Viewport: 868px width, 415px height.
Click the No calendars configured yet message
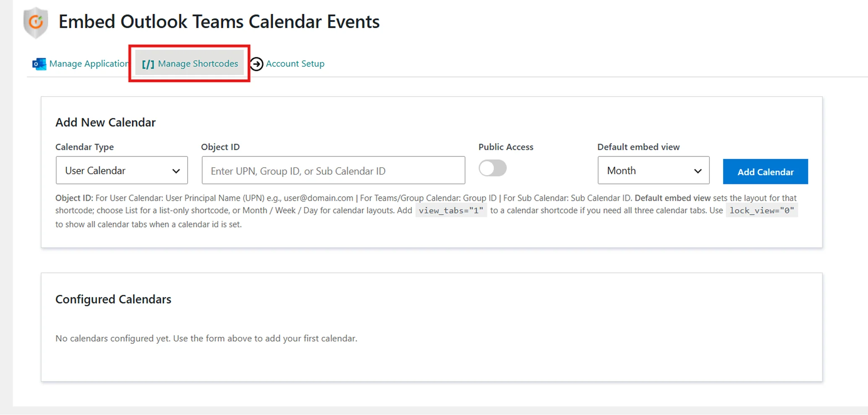(206, 338)
